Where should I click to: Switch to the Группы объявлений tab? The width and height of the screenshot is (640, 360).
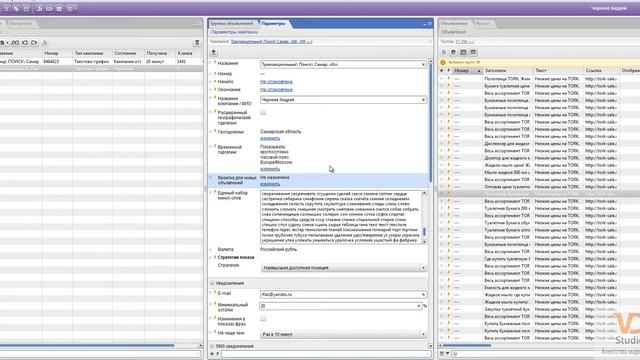pyautogui.click(x=231, y=23)
